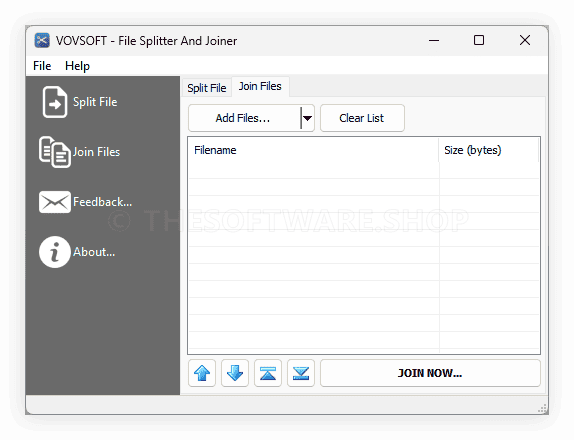
Task: Expand the Add Files dropdown arrow
Action: [308, 118]
